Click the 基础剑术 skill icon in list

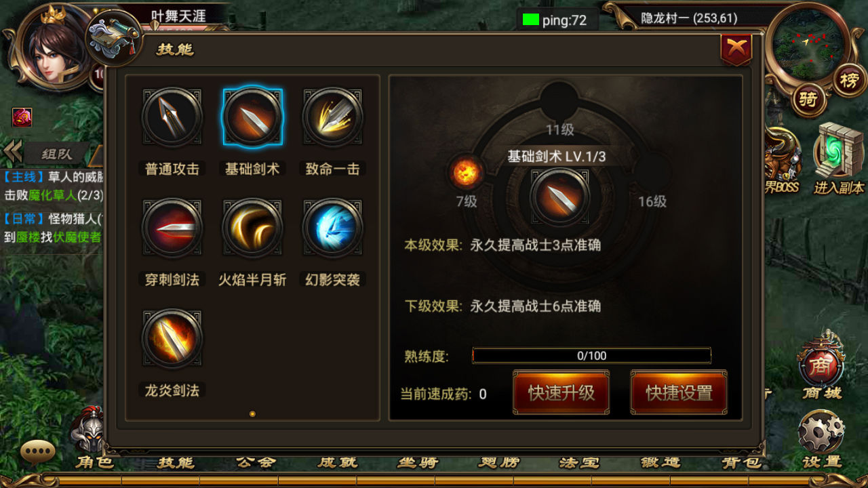point(252,117)
